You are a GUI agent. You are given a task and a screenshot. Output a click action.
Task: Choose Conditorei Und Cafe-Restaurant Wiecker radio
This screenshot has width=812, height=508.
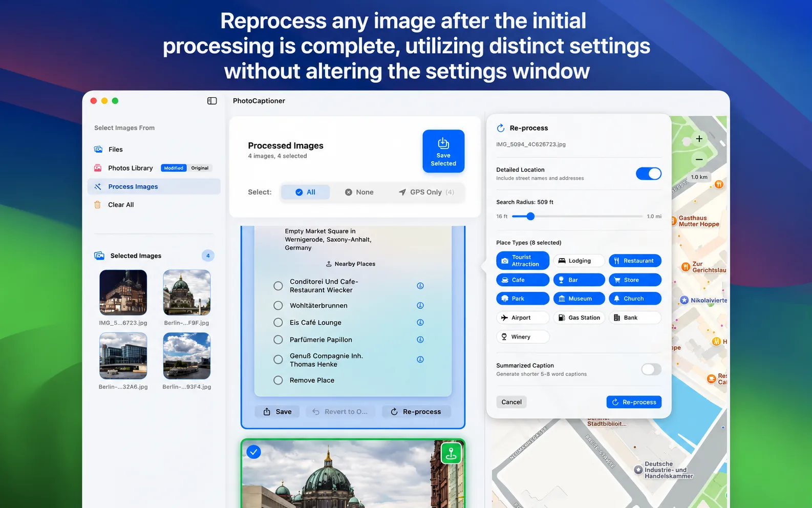coord(278,286)
